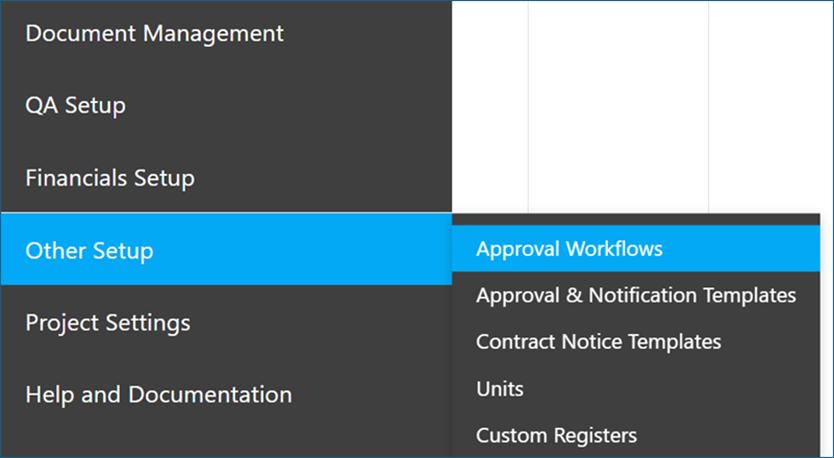Expand the Financials Setup section

pyautogui.click(x=110, y=178)
